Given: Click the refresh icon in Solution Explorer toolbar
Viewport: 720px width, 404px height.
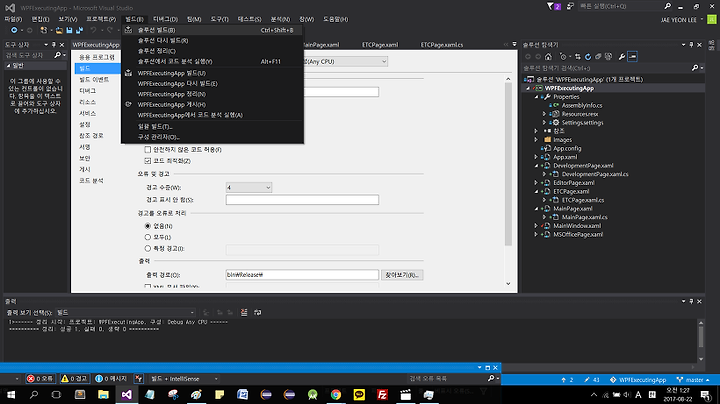Looking at the screenshot, I should click(588, 56).
